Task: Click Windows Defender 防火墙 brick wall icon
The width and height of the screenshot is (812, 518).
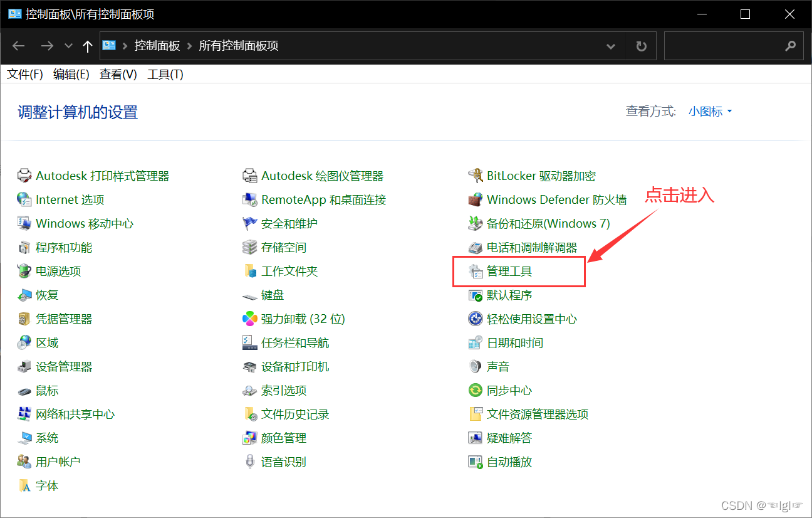Action: click(476, 199)
